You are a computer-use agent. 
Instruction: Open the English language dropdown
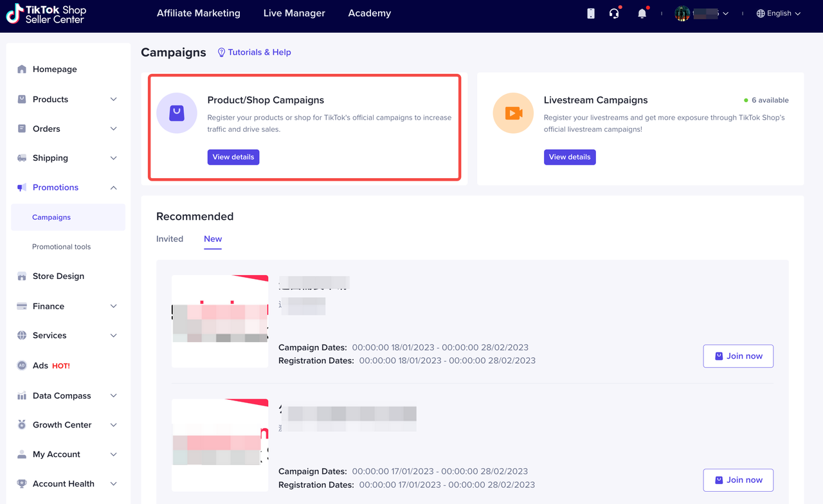point(779,14)
